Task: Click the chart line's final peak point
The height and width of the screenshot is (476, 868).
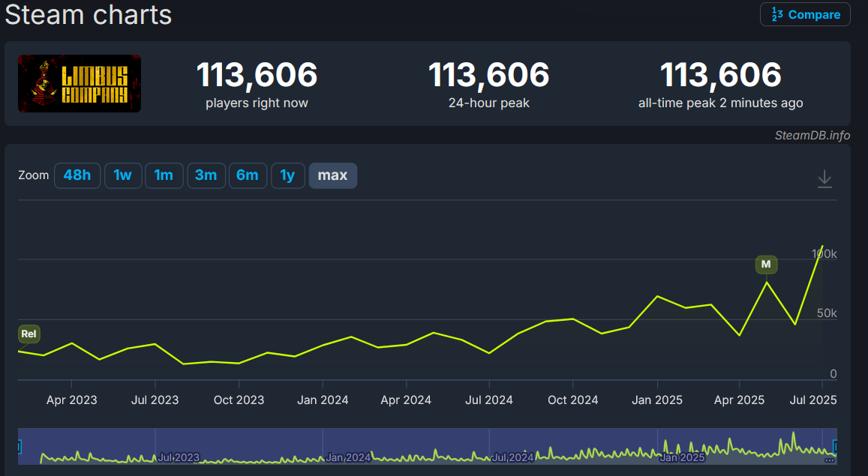Action: click(x=822, y=246)
